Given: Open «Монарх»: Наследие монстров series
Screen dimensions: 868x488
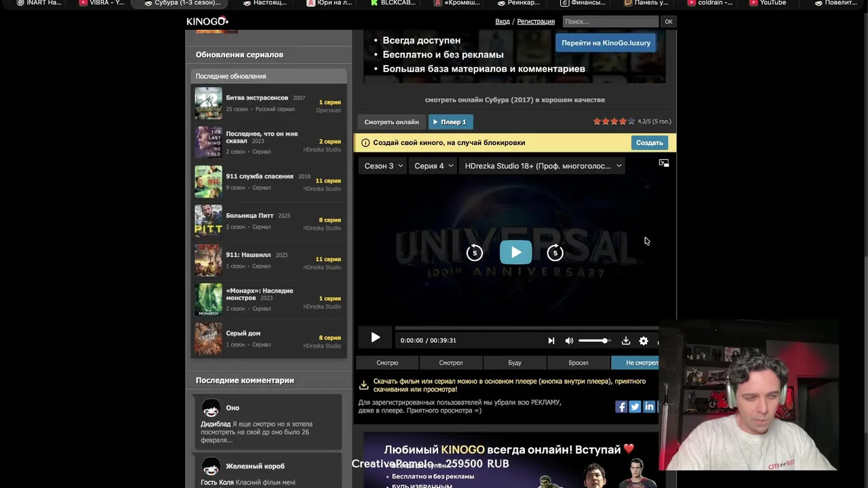Looking at the screenshot, I should [260, 294].
